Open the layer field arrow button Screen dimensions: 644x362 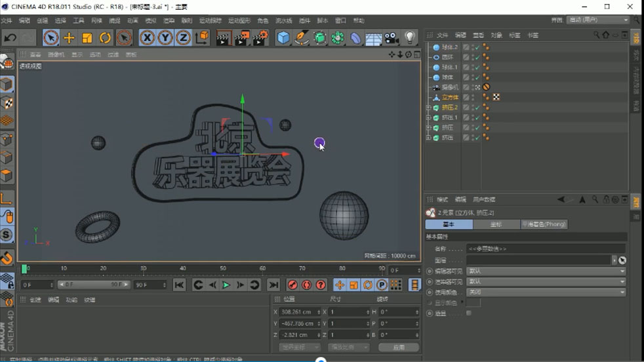coord(614,260)
